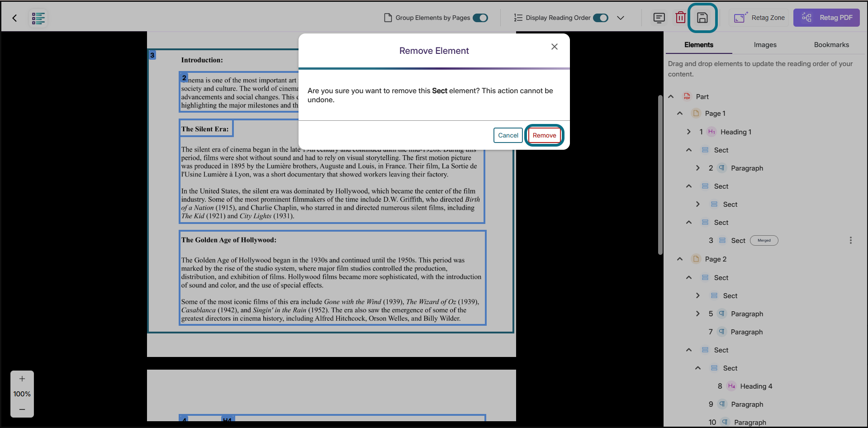This screenshot has height=428, width=868.
Task: Click the PDF icon on Part row
Action: point(687,96)
